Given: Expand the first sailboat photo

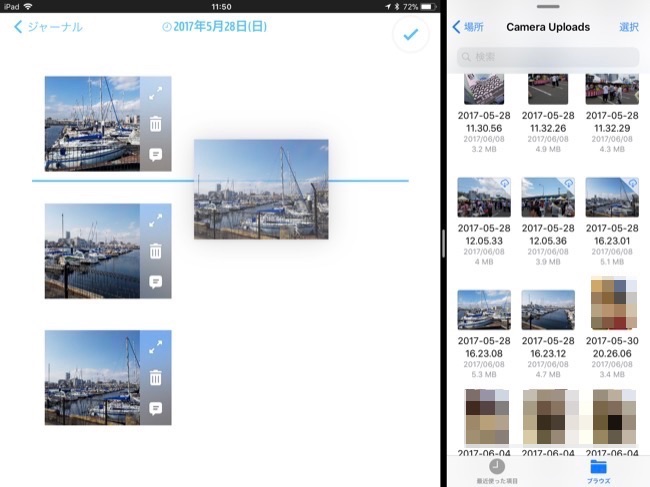Looking at the screenshot, I should pyautogui.click(x=155, y=92).
